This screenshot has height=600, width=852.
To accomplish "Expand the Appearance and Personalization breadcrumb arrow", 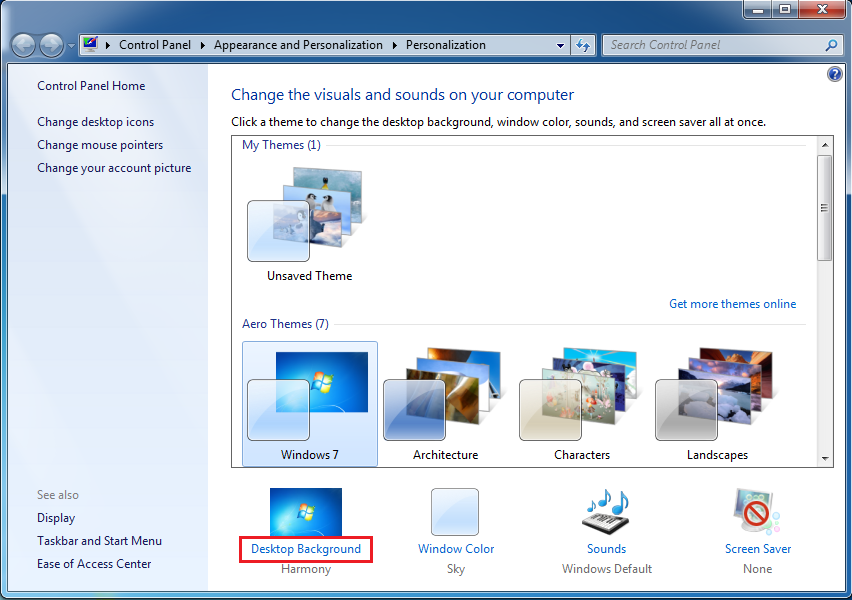I will 394,45.
